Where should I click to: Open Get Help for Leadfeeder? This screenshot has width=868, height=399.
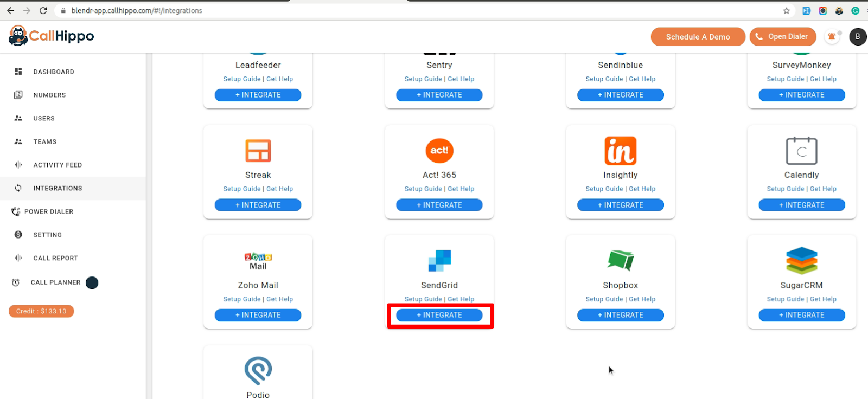tap(279, 79)
